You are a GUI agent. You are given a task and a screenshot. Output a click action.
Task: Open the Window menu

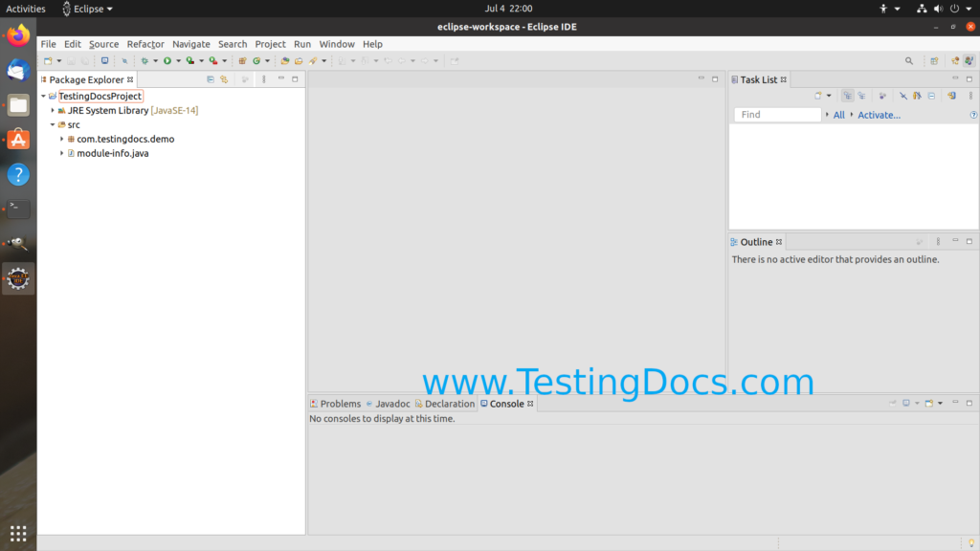point(337,44)
